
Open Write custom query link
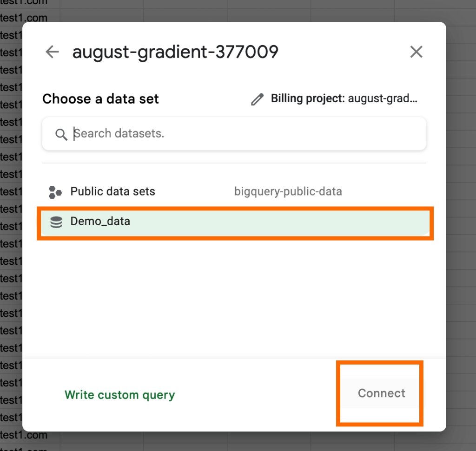click(119, 395)
